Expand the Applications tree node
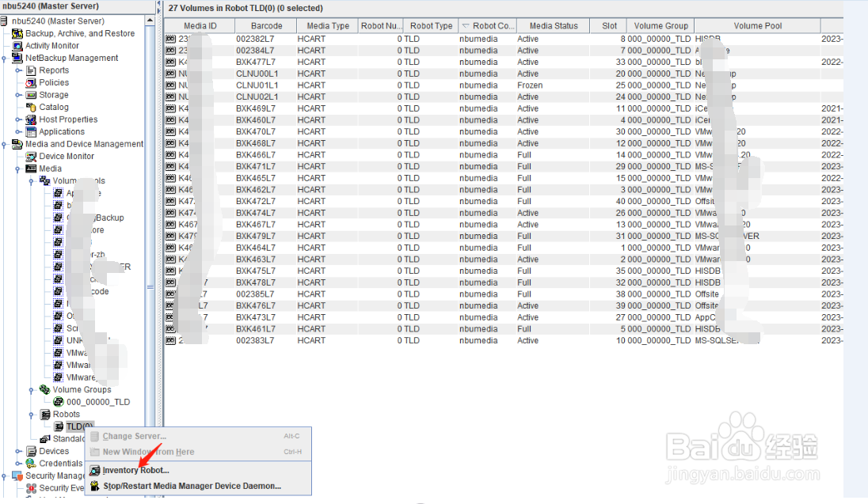868x504 pixels. [18, 131]
